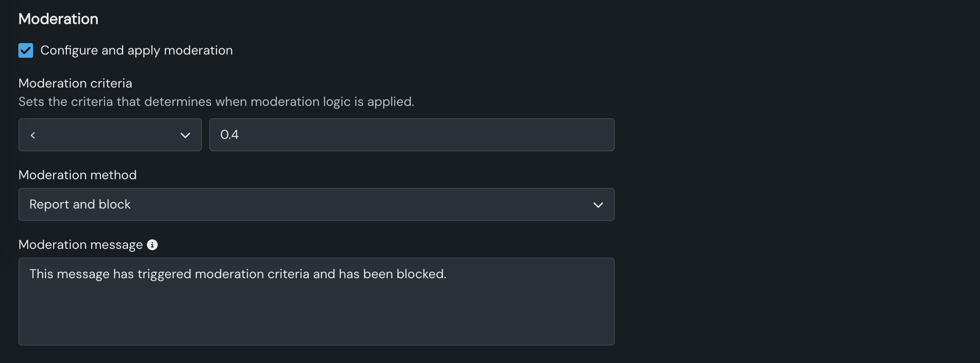Click the chevron arrow of the operator dropdown

click(185, 135)
